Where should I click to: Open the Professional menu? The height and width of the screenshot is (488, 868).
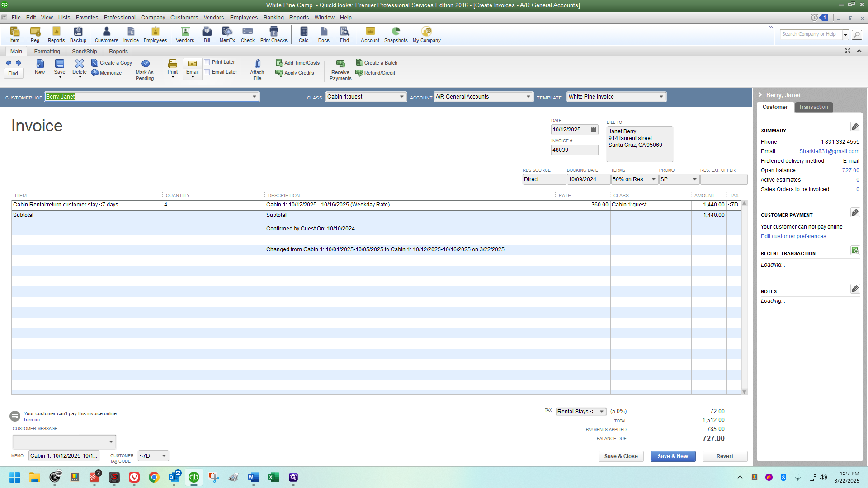click(x=119, y=18)
